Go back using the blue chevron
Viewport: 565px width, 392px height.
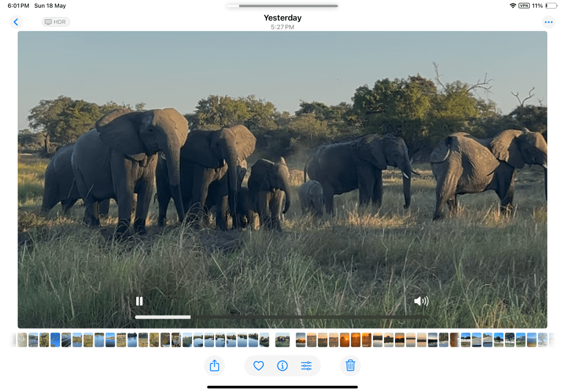[16, 22]
